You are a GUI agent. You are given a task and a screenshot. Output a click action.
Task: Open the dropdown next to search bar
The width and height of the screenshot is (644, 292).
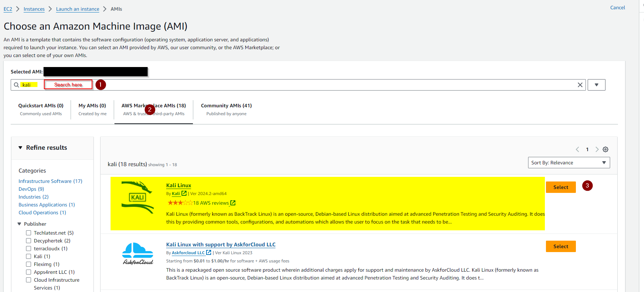tap(597, 85)
